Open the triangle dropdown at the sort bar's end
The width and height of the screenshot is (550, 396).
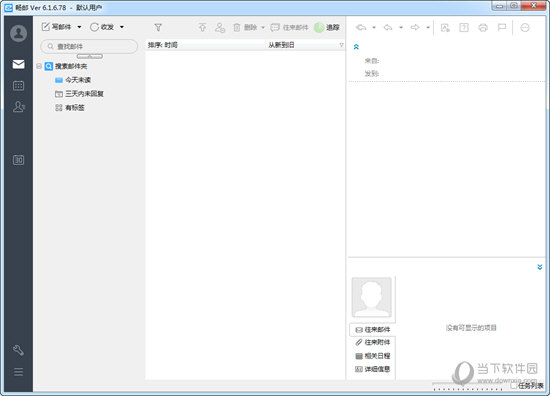(341, 45)
